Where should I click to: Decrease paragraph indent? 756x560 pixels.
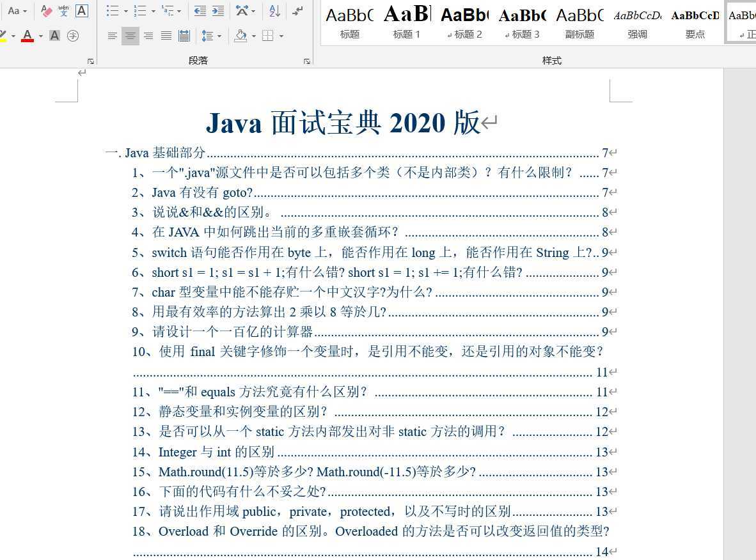[x=200, y=11]
